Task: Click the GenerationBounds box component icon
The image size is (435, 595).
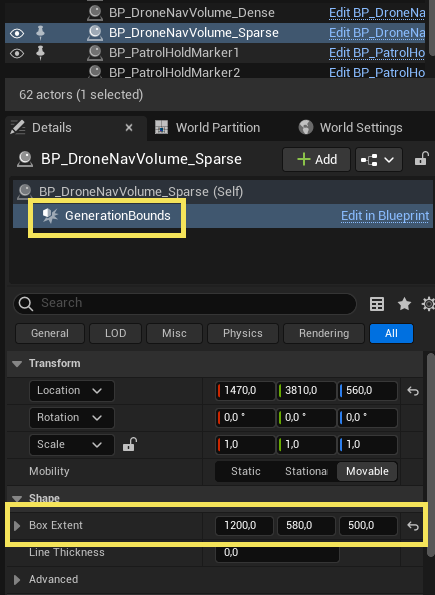Action: pos(50,216)
